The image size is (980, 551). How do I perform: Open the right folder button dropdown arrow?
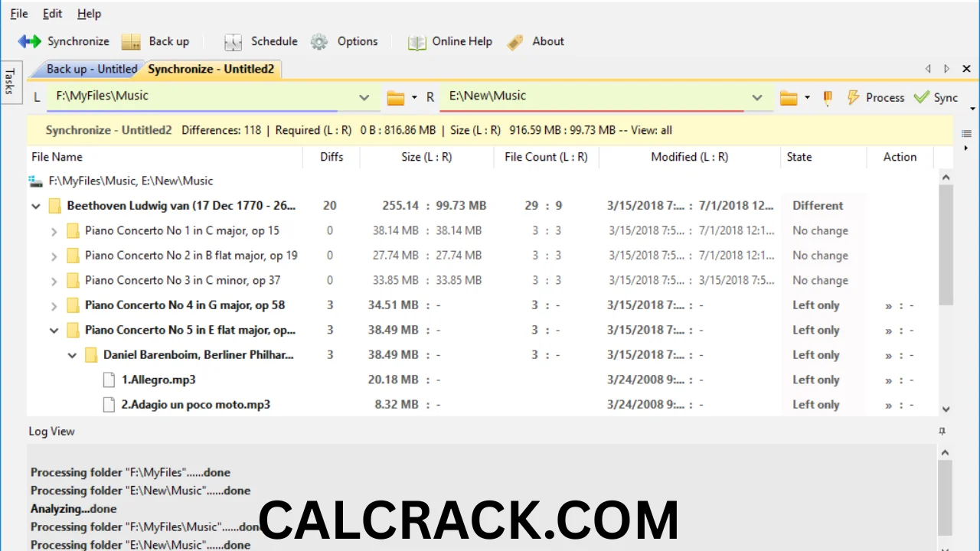pyautogui.click(x=807, y=97)
